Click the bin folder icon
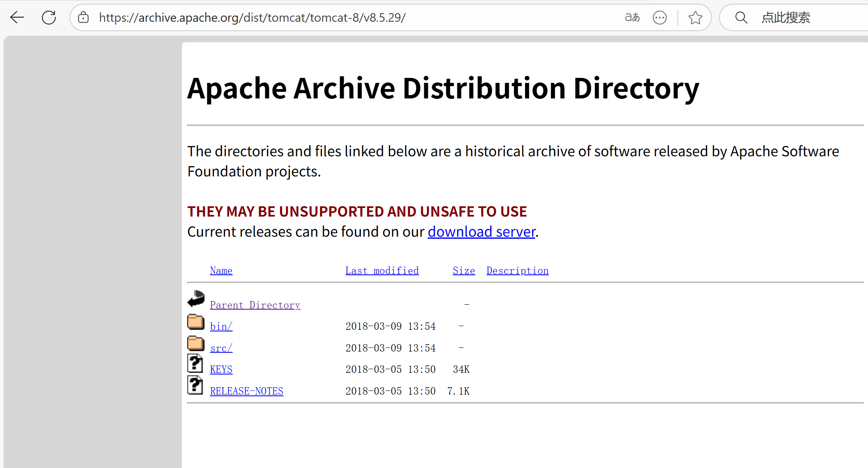This screenshot has width=868, height=468. pyautogui.click(x=196, y=322)
